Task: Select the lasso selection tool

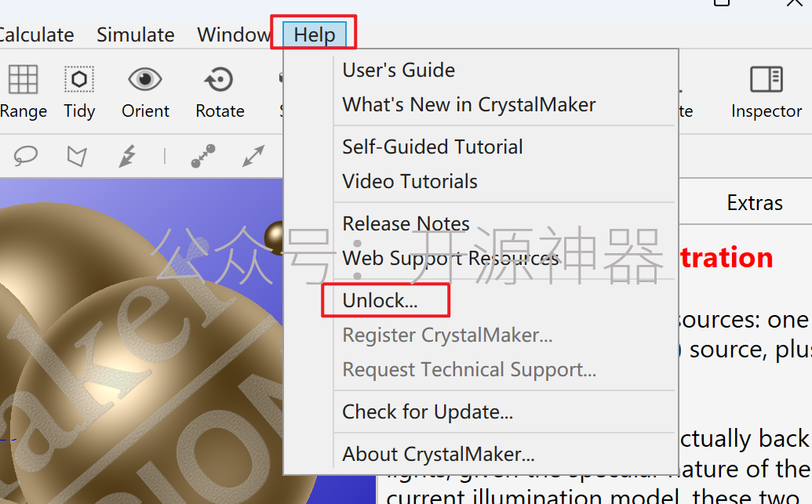Action: point(25,155)
